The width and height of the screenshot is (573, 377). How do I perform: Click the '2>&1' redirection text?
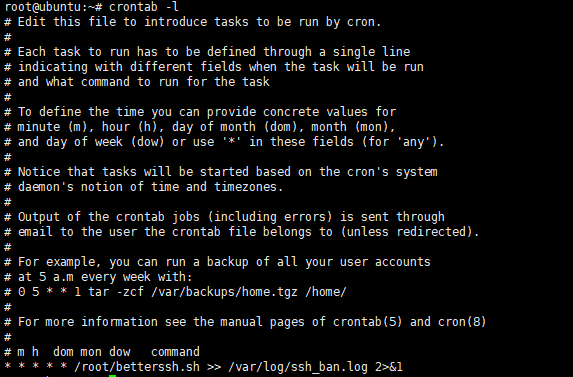(389, 366)
